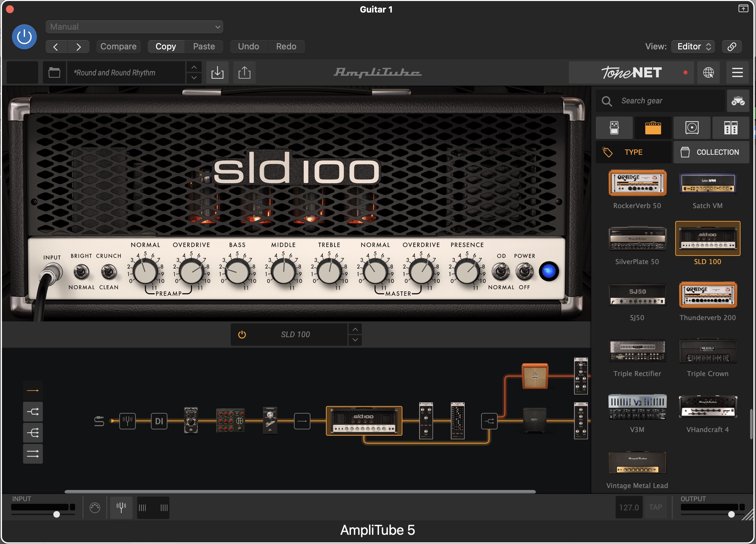Select the Cabinet speaker category tab
The width and height of the screenshot is (756, 544).
tap(692, 127)
